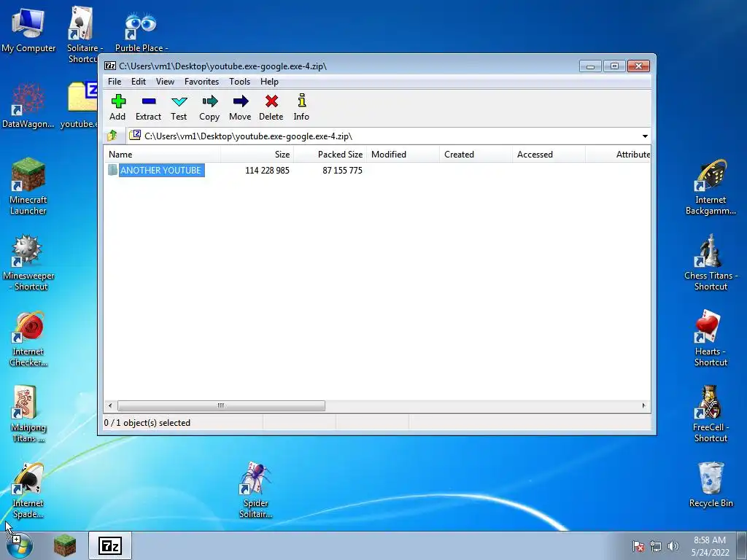The image size is (747, 560).
Task: Select the Copy toolbar icon
Action: point(209,107)
